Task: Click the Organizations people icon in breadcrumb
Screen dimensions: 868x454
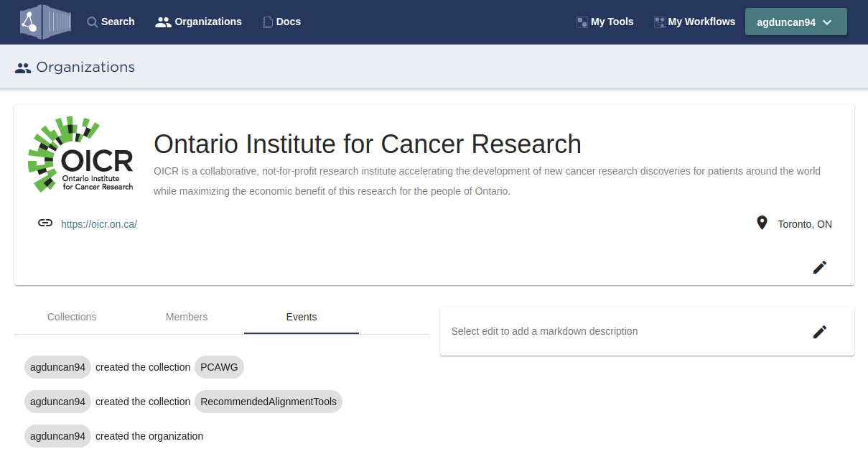Action: click(23, 68)
